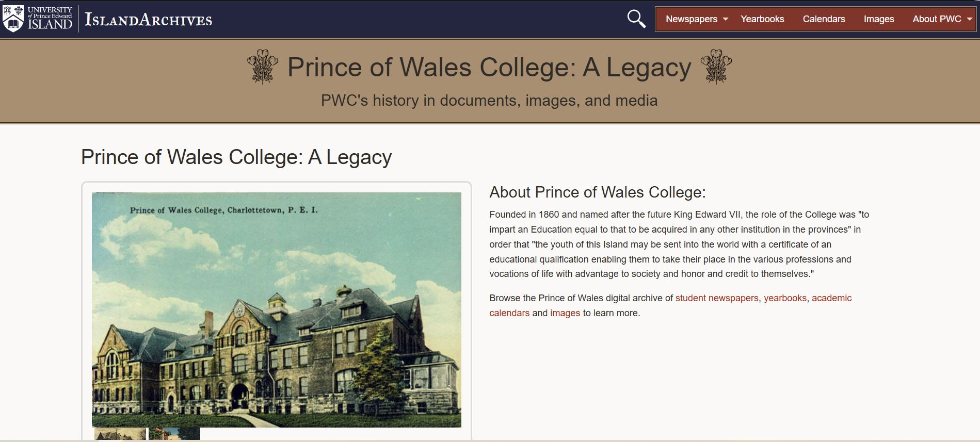Choose Images in the top navigation bar
The height and width of the screenshot is (442, 980).
click(x=878, y=19)
